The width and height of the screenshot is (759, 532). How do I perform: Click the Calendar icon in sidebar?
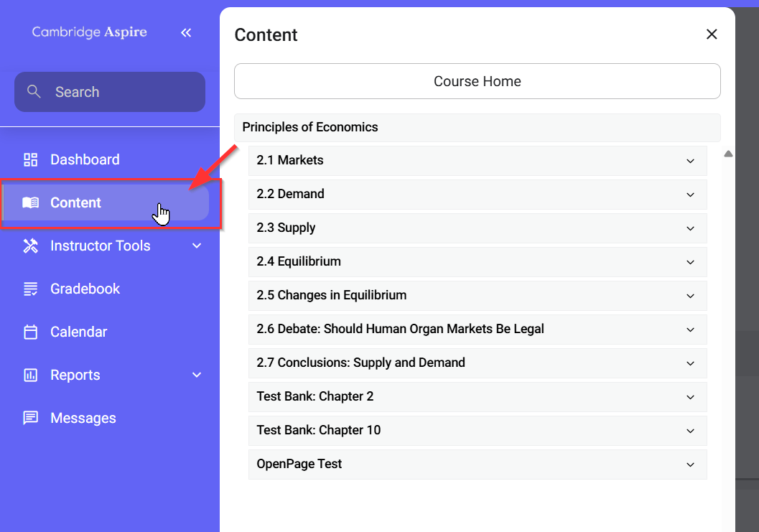30,332
